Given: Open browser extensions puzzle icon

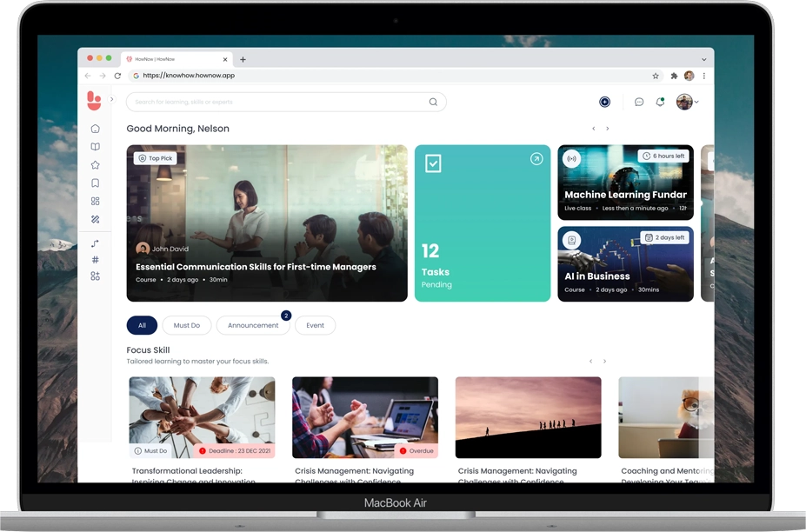Looking at the screenshot, I should 674,76.
